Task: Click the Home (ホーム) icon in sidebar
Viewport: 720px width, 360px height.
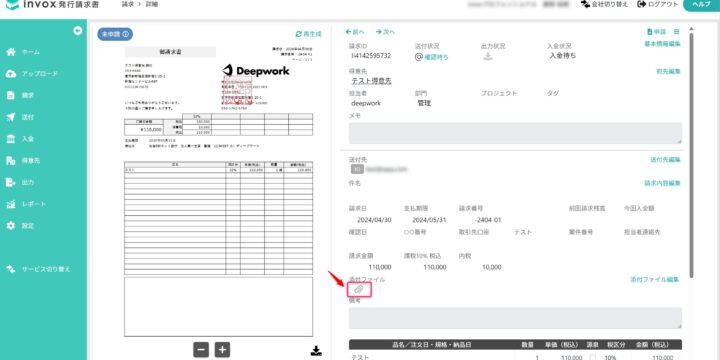Action: click(11, 52)
